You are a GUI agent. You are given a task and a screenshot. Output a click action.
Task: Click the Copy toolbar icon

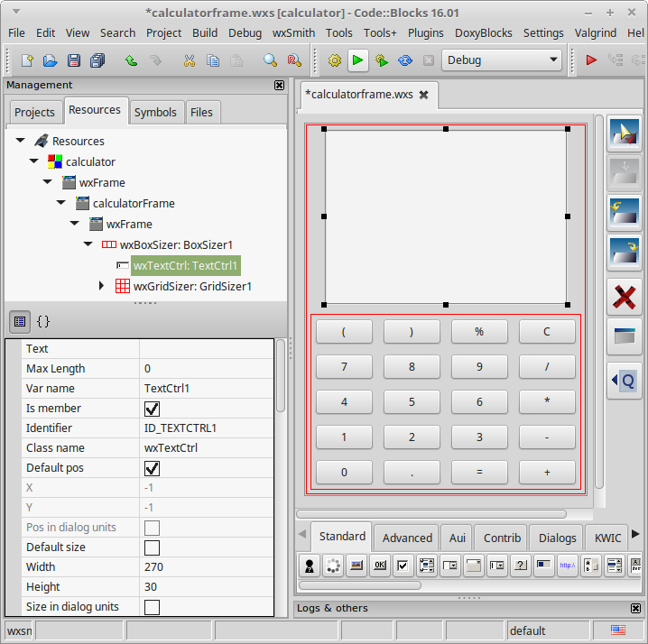tap(213, 60)
